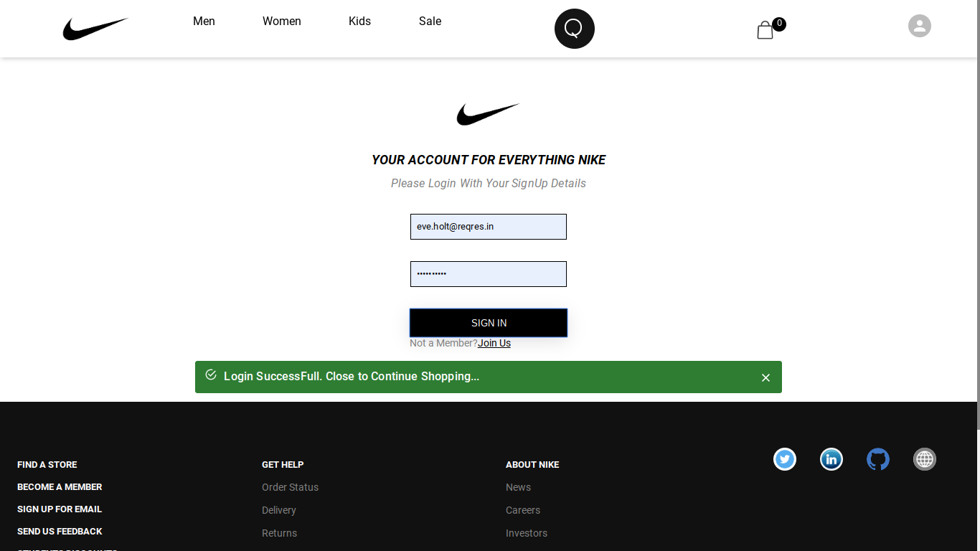Open the globe website icon in footer

[925, 459]
